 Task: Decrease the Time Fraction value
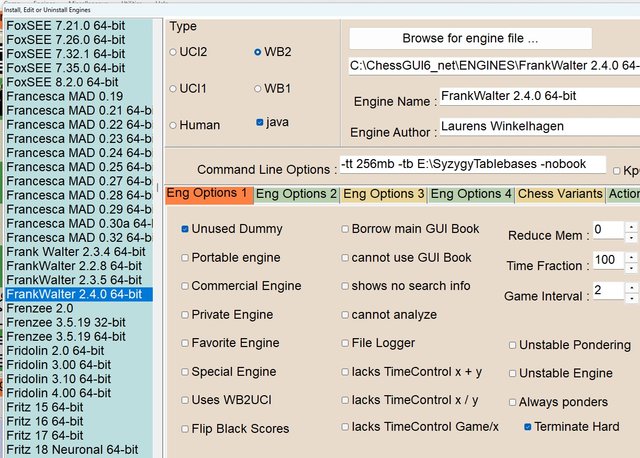click(631, 268)
